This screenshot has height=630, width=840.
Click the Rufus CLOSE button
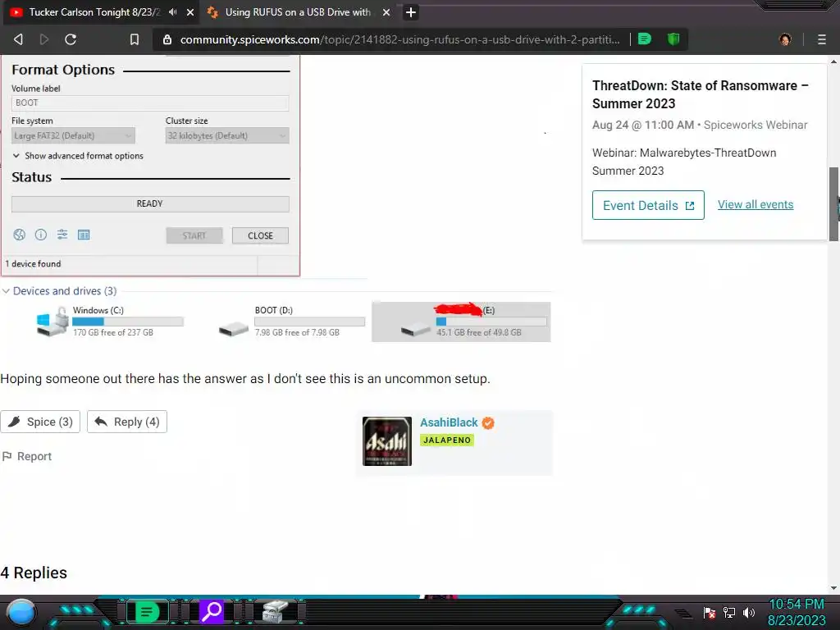point(260,235)
